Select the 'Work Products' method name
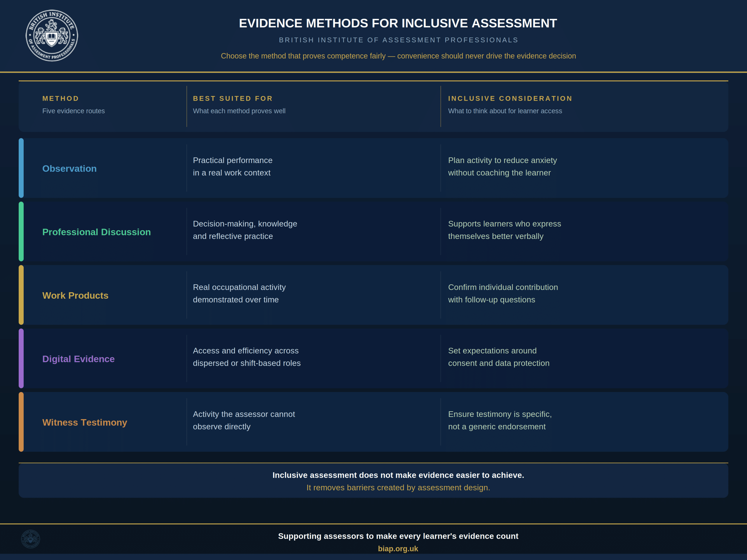The height and width of the screenshot is (560, 747). (x=75, y=295)
